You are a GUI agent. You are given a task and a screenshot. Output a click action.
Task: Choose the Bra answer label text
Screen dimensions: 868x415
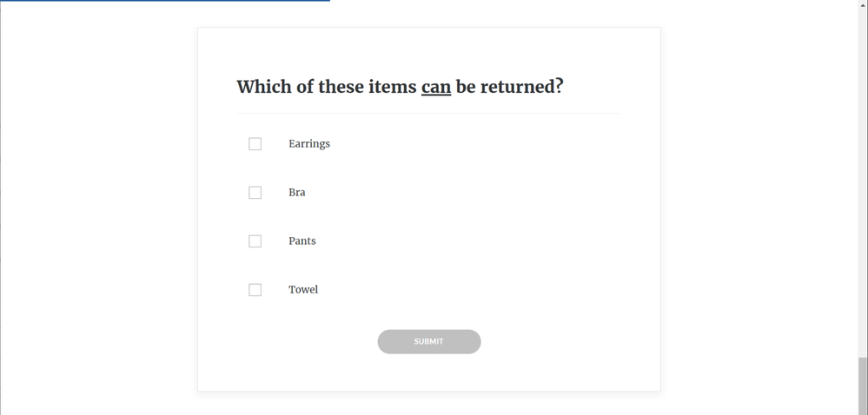pos(297,193)
